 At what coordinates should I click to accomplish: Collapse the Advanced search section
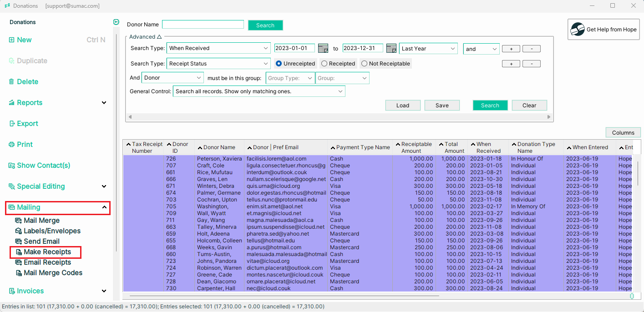point(159,37)
